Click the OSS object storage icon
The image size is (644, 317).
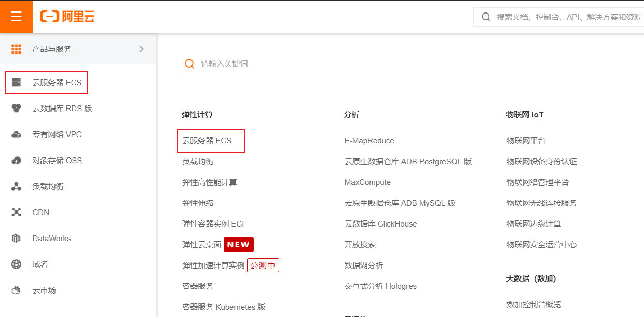[x=16, y=160]
